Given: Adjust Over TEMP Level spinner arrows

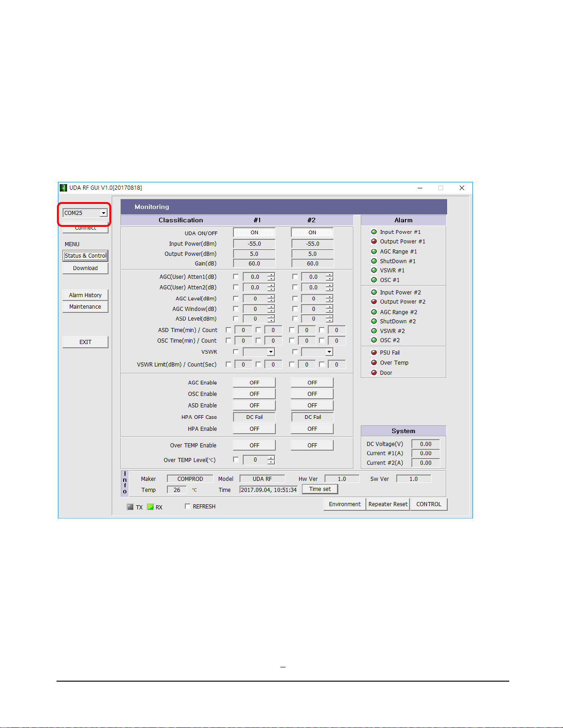Looking at the screenshot, I should (x=271, y=459).
